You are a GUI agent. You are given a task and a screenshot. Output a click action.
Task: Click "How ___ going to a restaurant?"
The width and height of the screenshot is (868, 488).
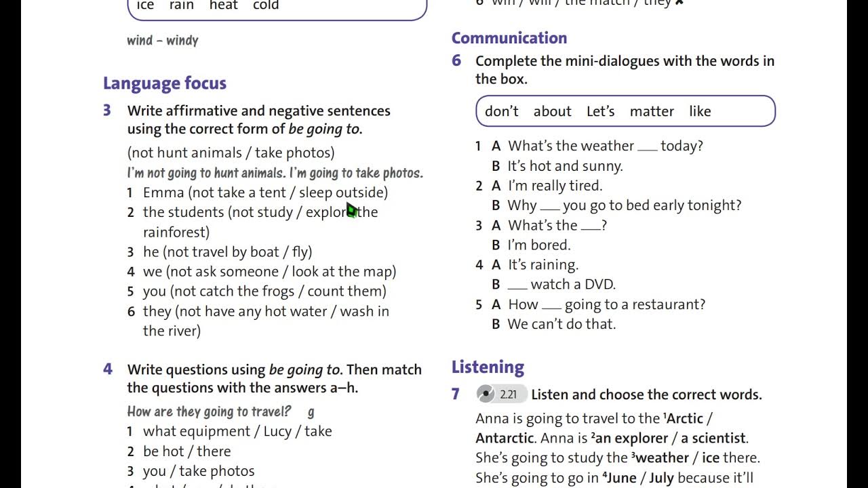click(607, 304)
